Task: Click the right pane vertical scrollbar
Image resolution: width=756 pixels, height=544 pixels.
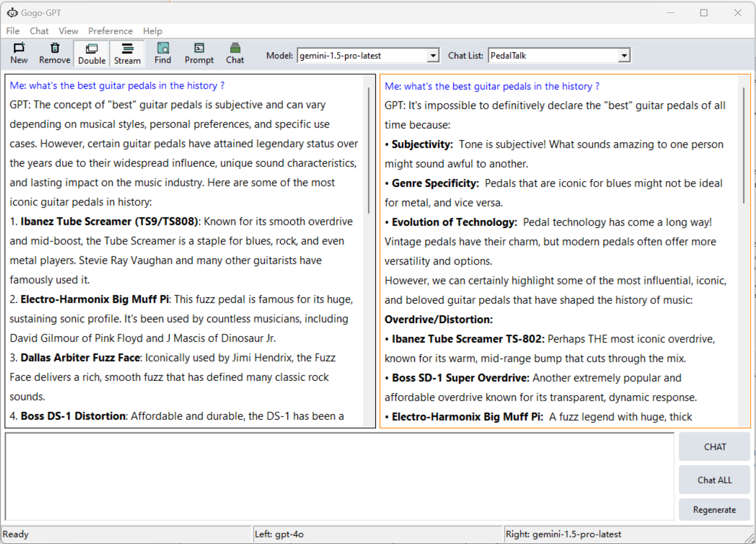Action: tap(744, 145)
